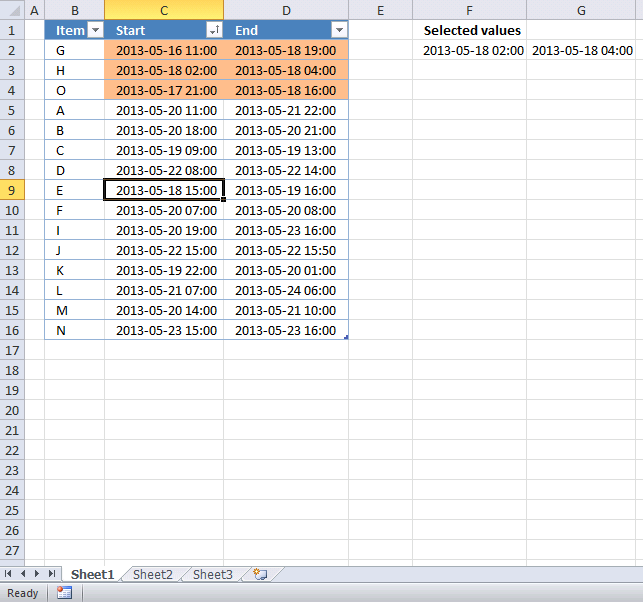Select item K cell
643x602 pixels.
(75, 270)
